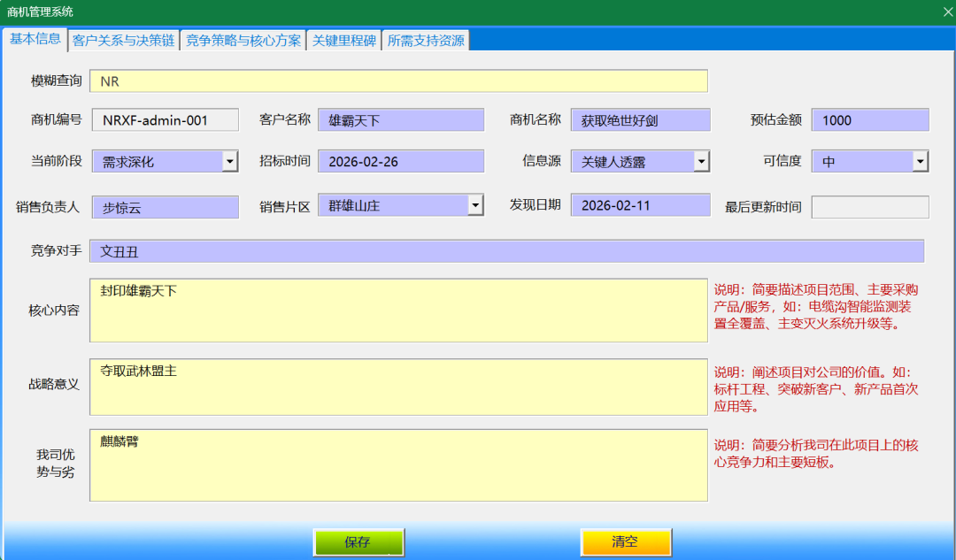Click the red 我司优势 说明 hint text
The image size is (956, 560).
[816, 454]
